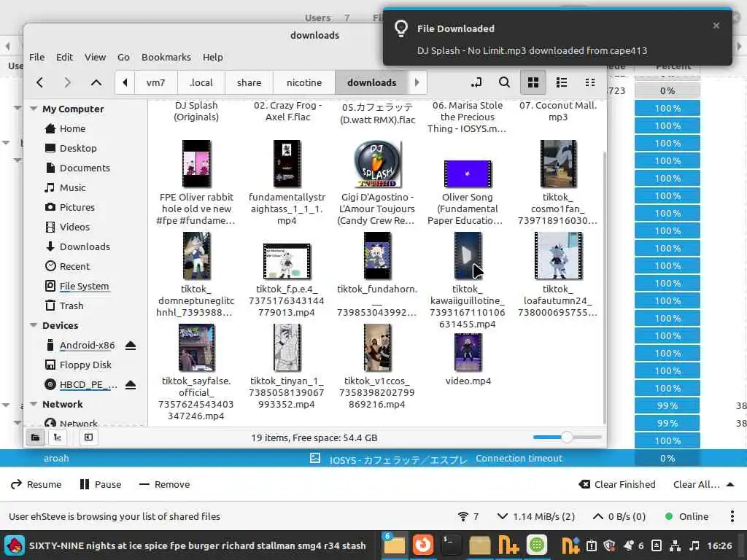The image size is (747, 560).
Task: Select tiktok_kawaiiguillotine video file
Action: click(x=468, y=281)
